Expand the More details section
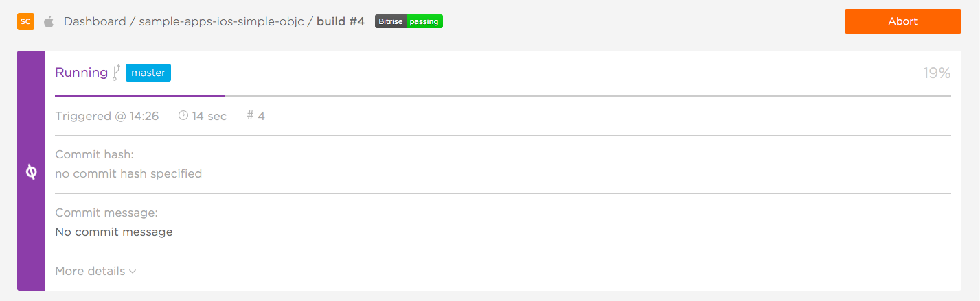Image resolution: width=980 pixels, height=301 pixels. tap(95, 271)
